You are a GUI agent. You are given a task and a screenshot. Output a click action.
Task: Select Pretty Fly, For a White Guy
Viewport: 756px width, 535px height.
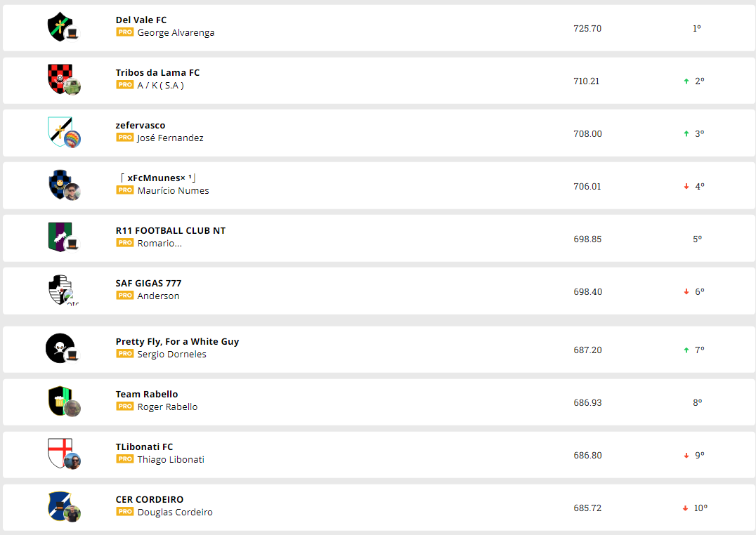(177, 342)
